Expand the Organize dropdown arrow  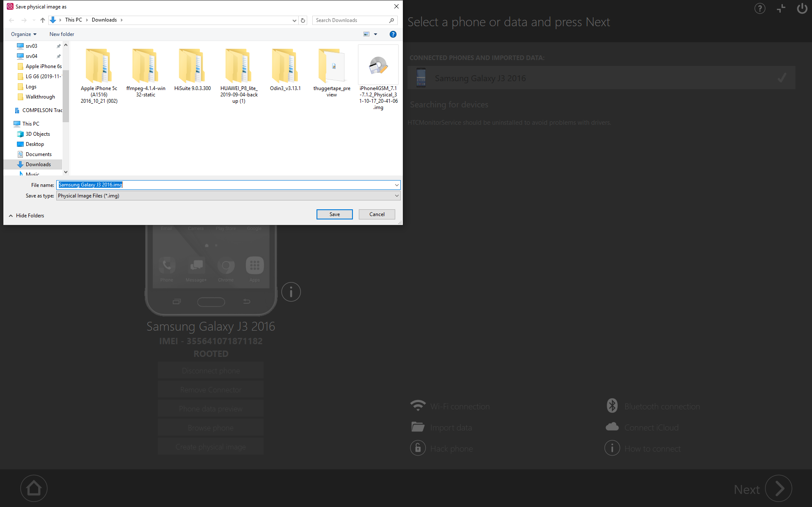pos(35,34)
